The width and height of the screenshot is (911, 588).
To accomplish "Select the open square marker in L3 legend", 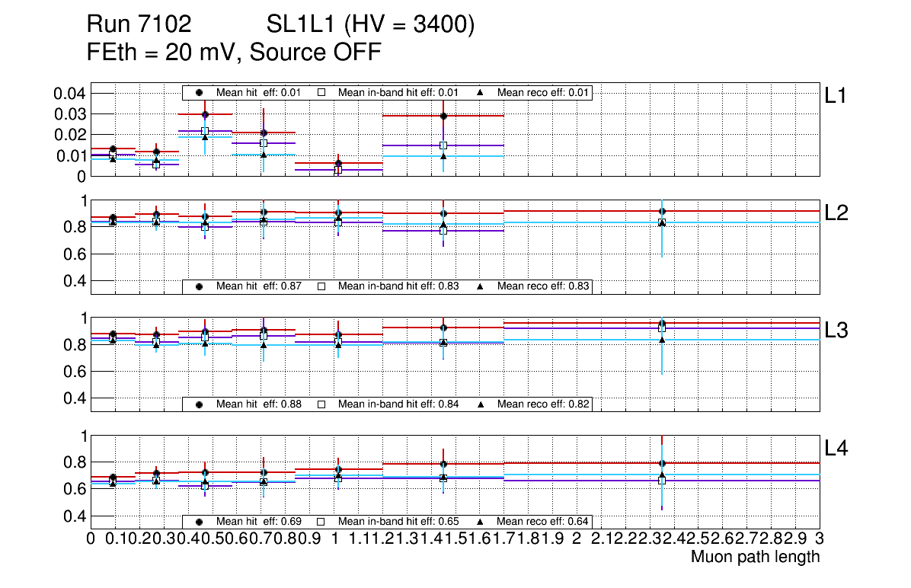I will coord(321,404).
